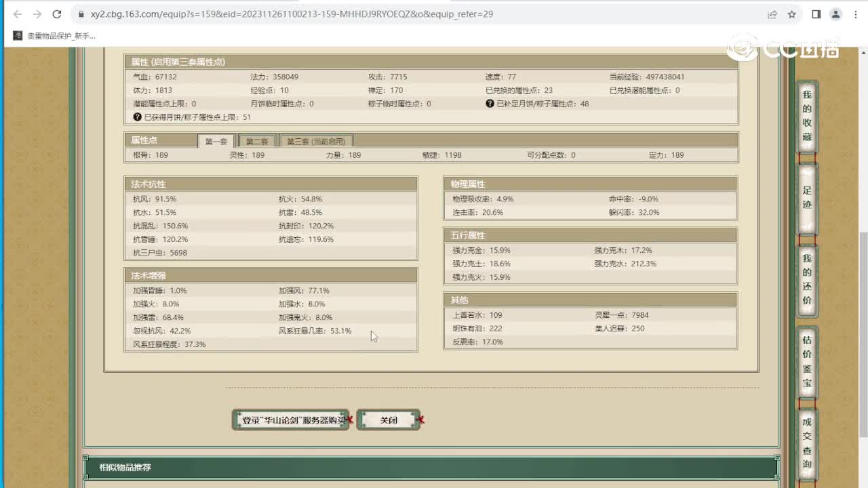Click the 忽视抗风：42.2% entry
The width and height of the screenshot is (868, 488).
(x=162, y=331)
